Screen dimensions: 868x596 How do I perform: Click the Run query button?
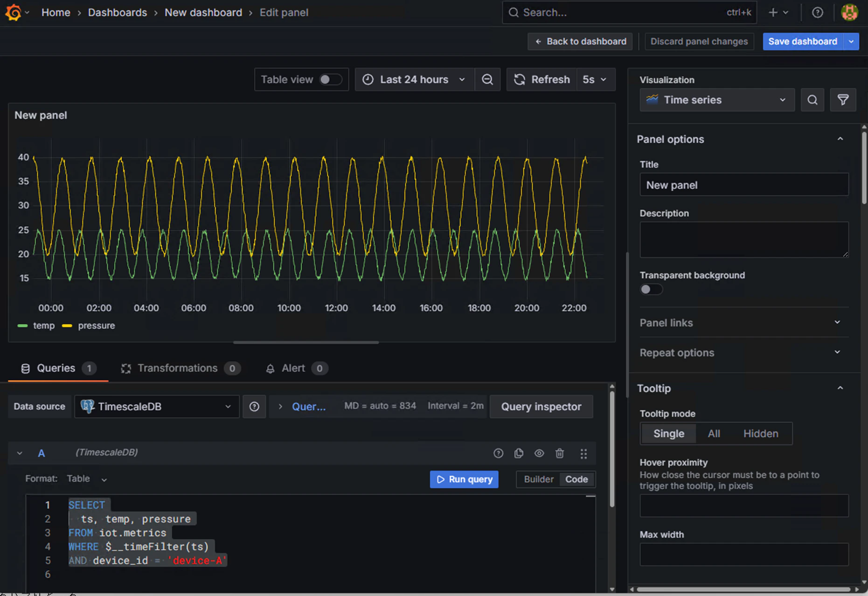point(464,479)
